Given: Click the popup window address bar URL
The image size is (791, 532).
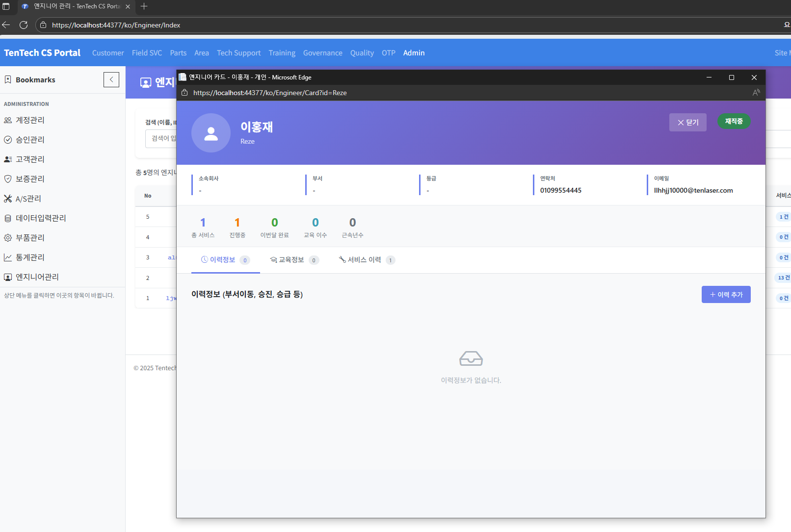Looking at the screenshot, I should pos(270,93).
